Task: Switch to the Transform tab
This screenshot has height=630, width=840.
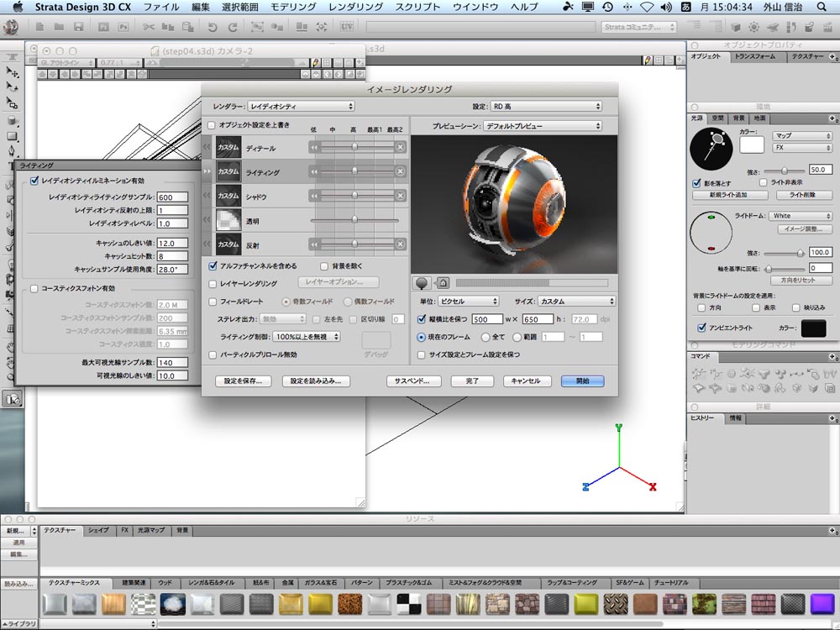Action: tap(755, 56)
